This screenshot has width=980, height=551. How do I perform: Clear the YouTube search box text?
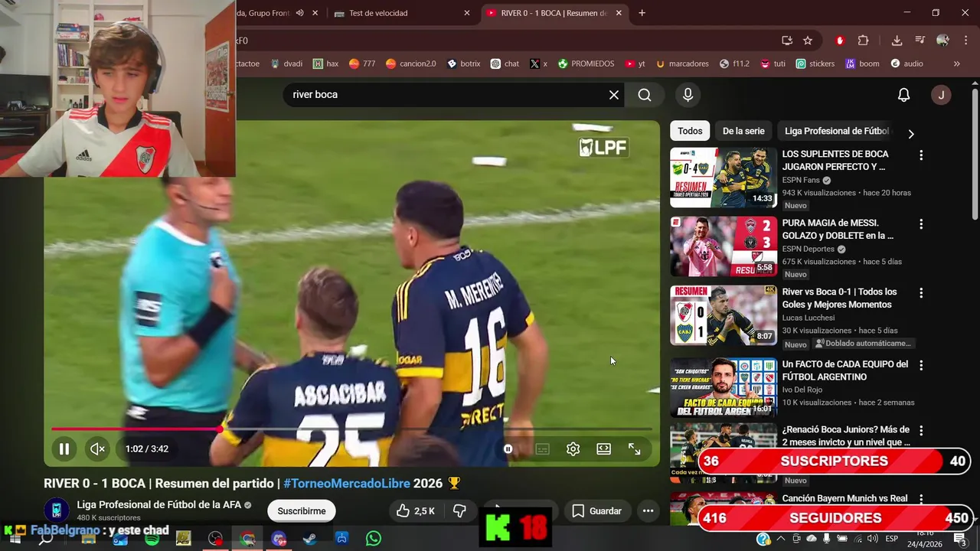coord(614,95)
